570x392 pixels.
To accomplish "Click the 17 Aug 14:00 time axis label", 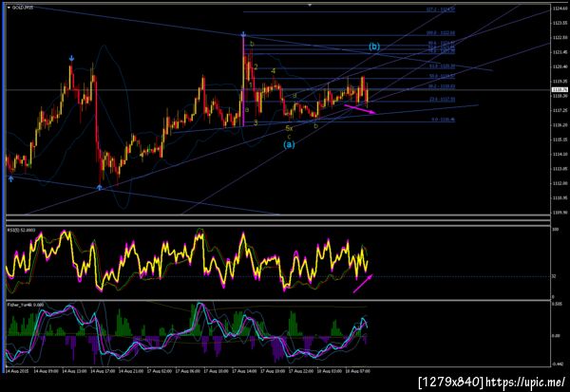I will point(244,371).
